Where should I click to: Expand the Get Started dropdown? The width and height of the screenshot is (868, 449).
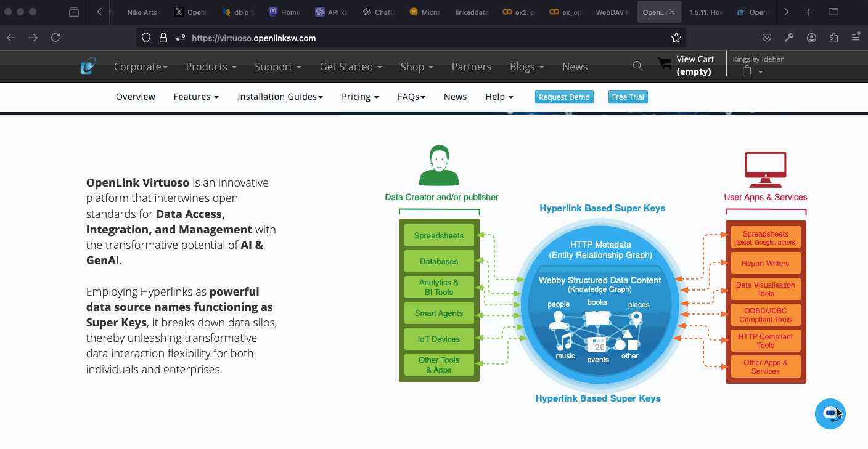pos(351,67)
